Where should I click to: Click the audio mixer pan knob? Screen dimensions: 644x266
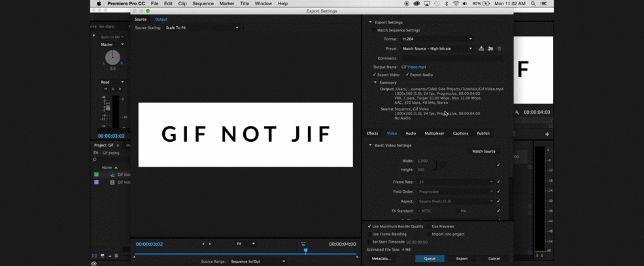(x=112, y=58)
